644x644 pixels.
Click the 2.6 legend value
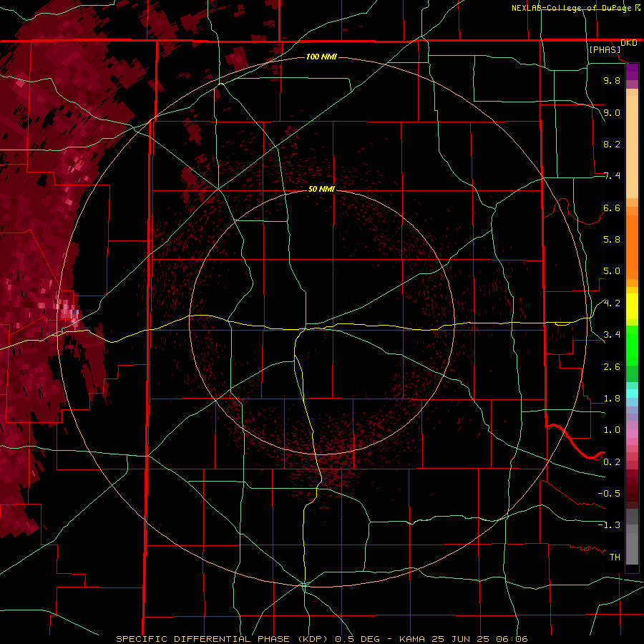coord(612,367)
